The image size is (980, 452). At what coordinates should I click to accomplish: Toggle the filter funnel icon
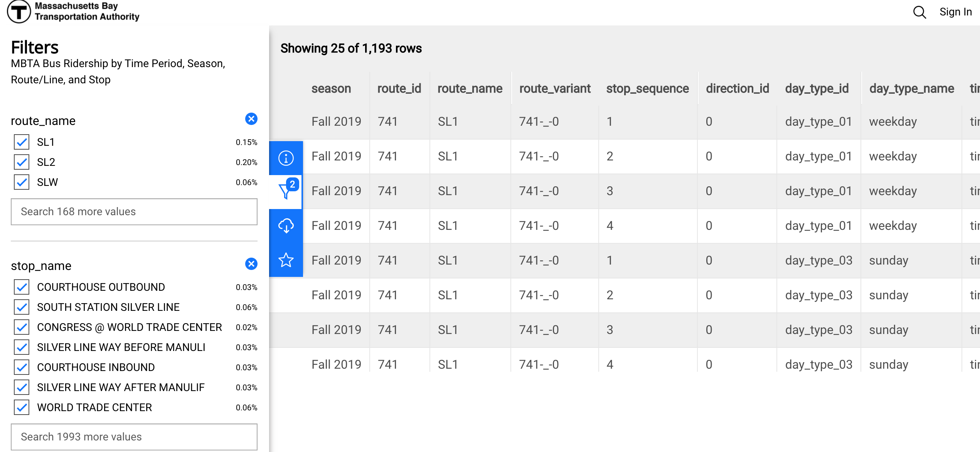(286, 191)
